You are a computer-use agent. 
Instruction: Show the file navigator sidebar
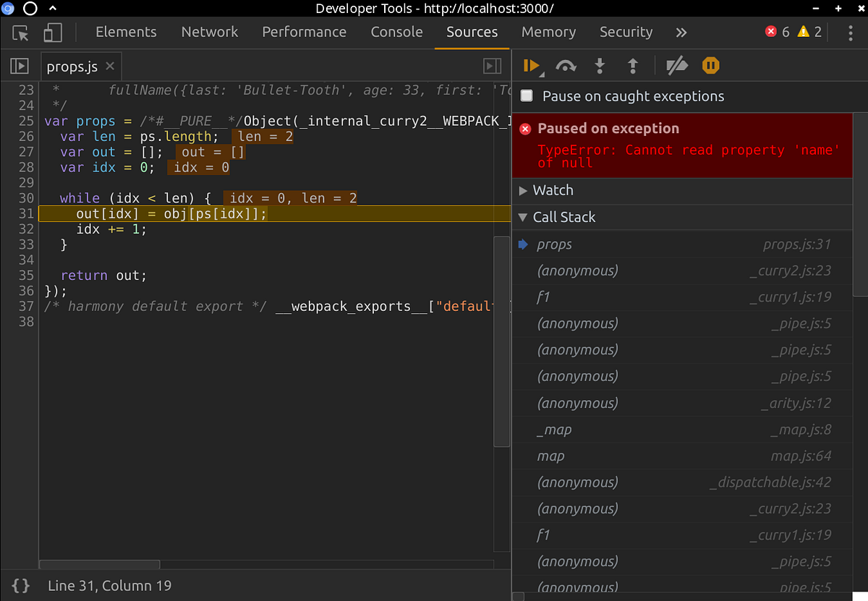click(19, 67)
